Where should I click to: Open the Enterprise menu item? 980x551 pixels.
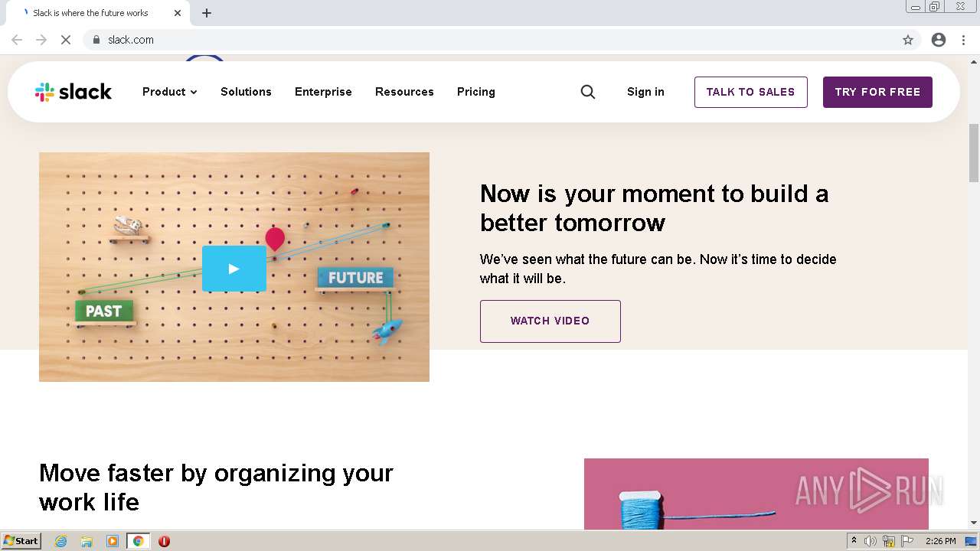pos(323,92)
